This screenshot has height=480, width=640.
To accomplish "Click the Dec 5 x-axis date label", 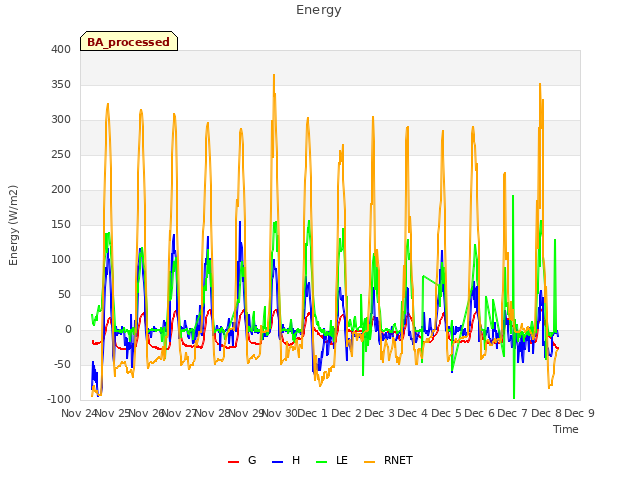I will point(446,413).
